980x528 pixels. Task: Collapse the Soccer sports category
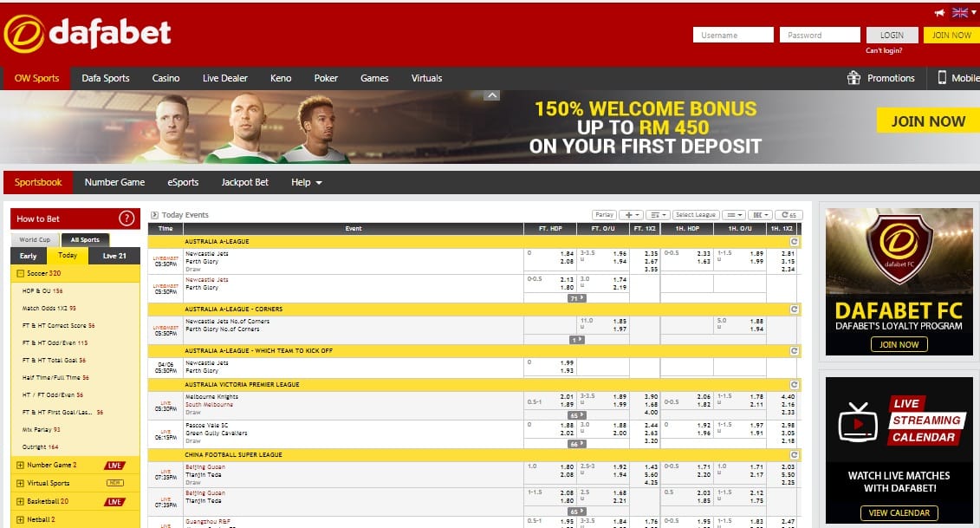(x=19, y=274)
